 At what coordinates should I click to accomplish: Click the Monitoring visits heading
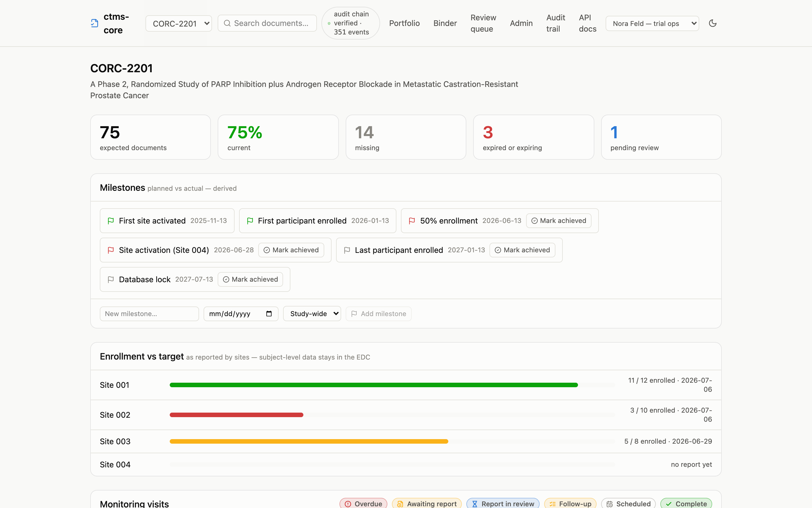click(x=134, y=504)
